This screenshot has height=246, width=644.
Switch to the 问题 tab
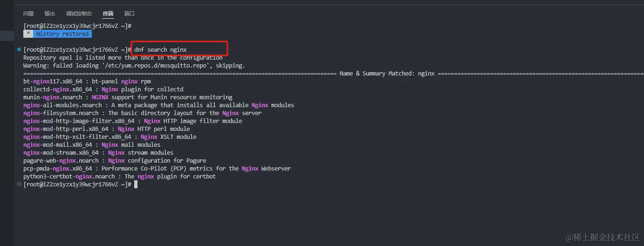click(28, 14)
